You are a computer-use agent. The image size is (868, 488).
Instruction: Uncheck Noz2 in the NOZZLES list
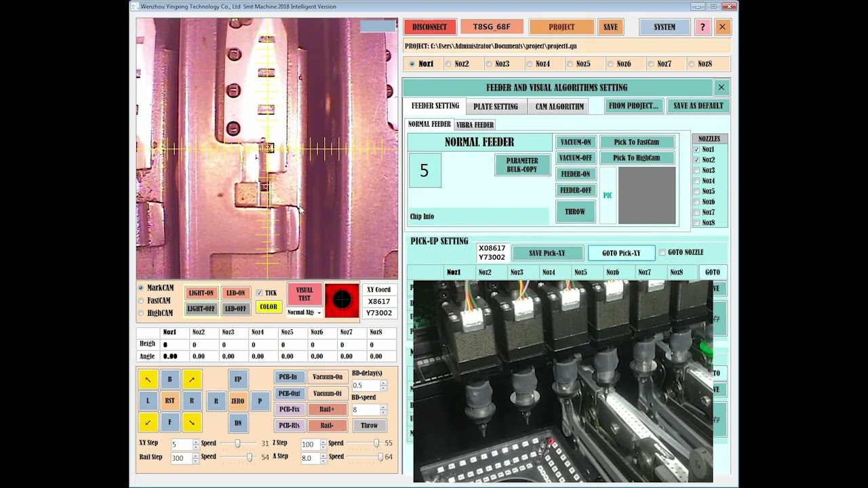point(696,160)
